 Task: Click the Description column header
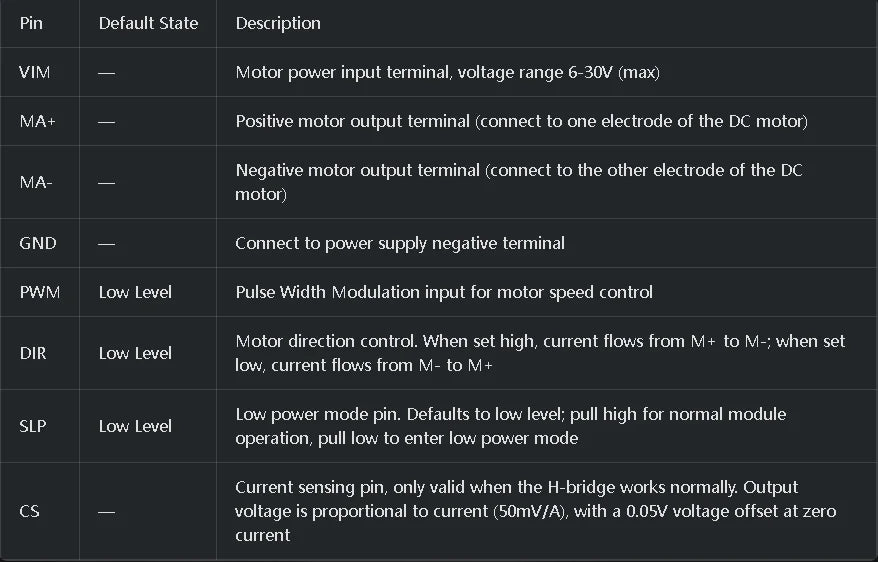coord(278,23)
